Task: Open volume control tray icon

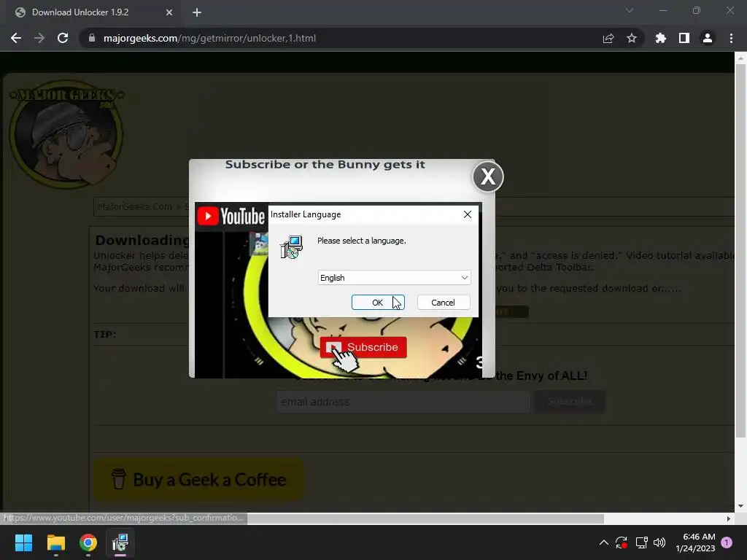Action: point(659,542)
